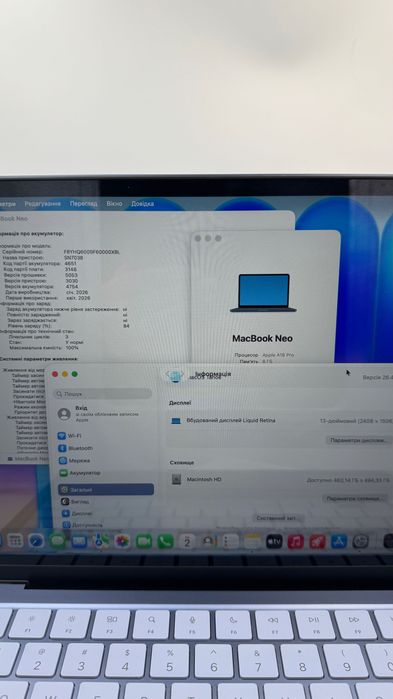Click the Параметри дисплеїв button

(x=358, y=440)
